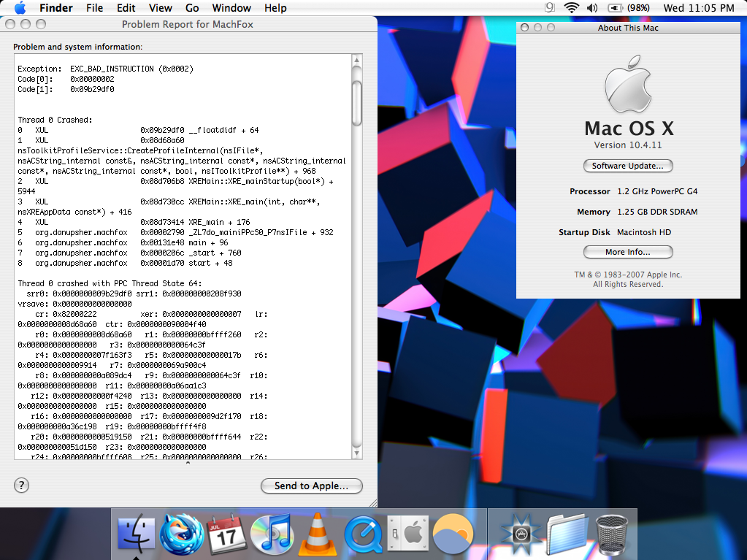Open the Apple menu
This screenshot has height=560, width=747.
pos(20,7)
